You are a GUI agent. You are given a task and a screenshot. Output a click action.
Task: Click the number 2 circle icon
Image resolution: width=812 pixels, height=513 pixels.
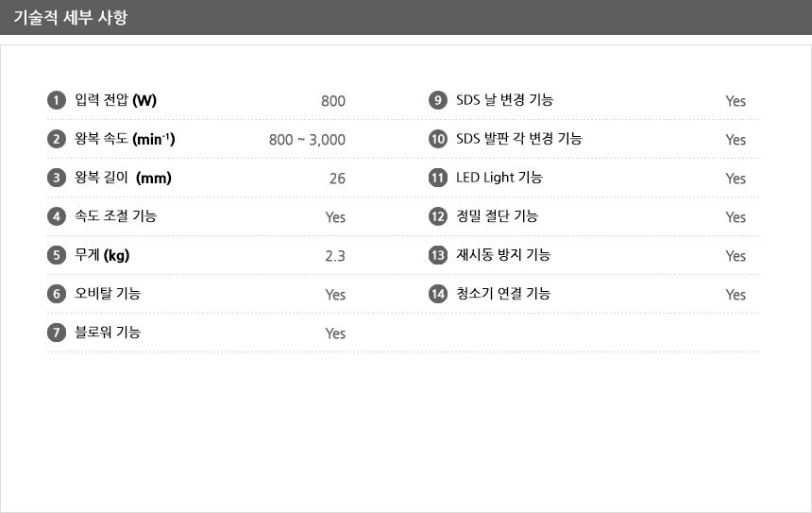[x=57, y=139]
